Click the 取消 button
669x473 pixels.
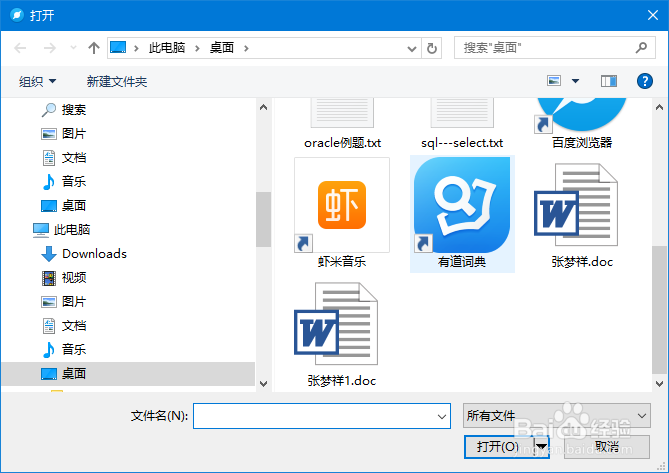tap(607, 447)
